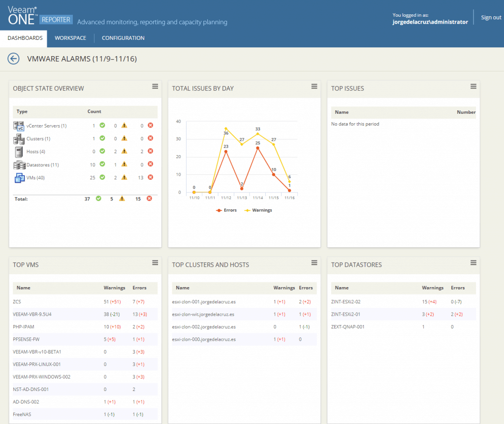Select host esxi-zlon-000.jorgedelacruz.es
Image resolution: width=504 pixels, height=424 pixels.
coord(244,339)
